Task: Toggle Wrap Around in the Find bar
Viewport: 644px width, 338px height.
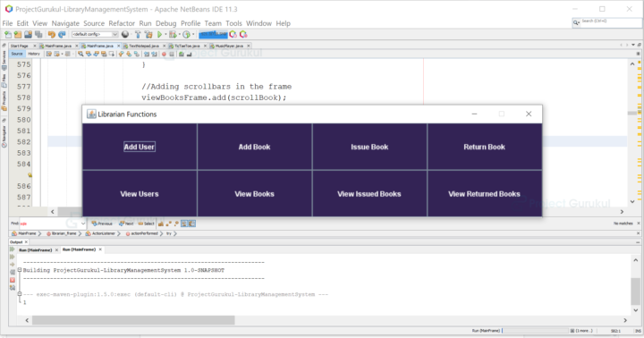Action: coord(191,224)
